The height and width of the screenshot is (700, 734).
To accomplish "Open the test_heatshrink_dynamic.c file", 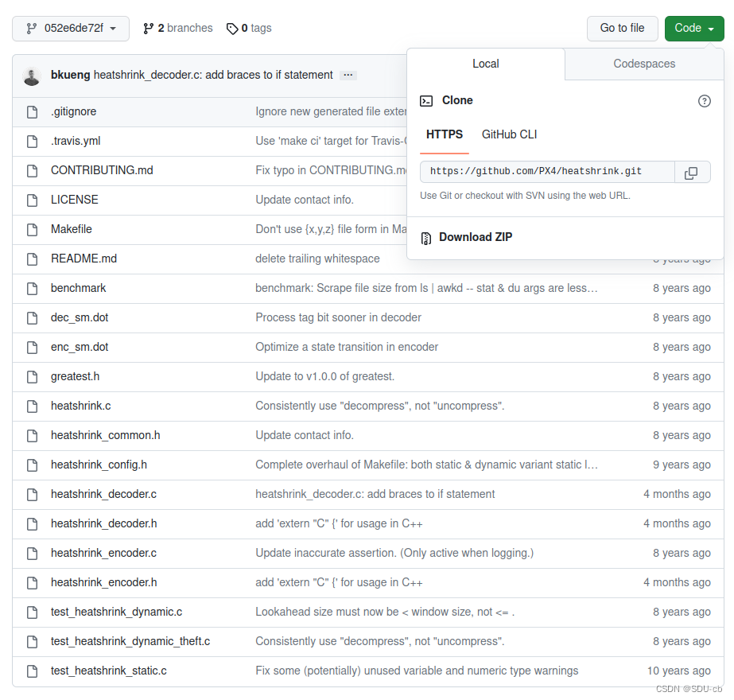I will (117, 612).
